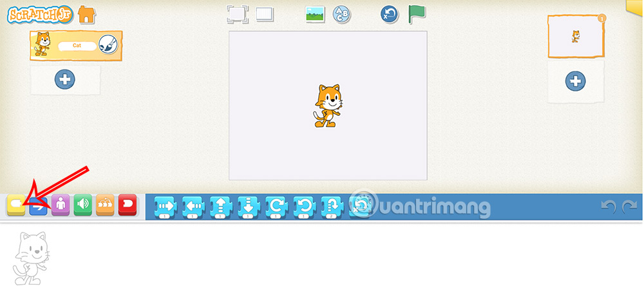Pick the move right block
The image size is (644, 286).
[x=165, y=207]
